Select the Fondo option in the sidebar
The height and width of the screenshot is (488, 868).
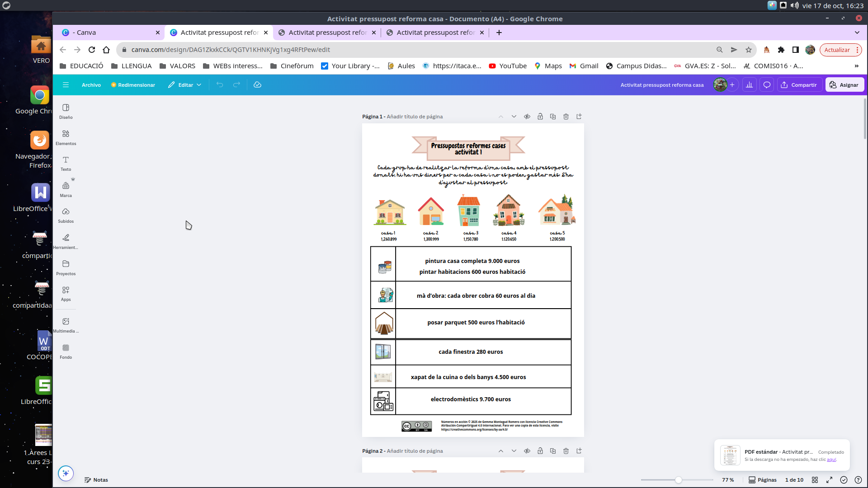(x=66, y=351)
